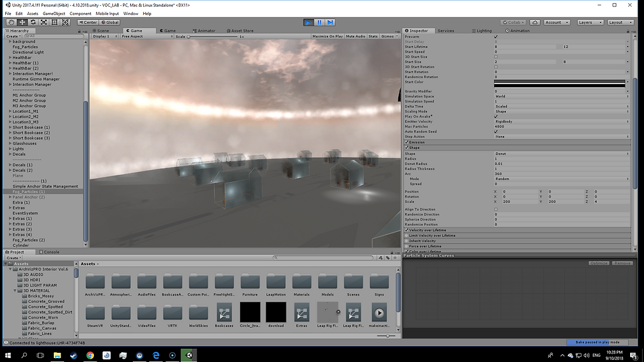Select the combined Transform tool
Image resolution: width=644 pixels, height=362 pixels.
click(65, 22)
